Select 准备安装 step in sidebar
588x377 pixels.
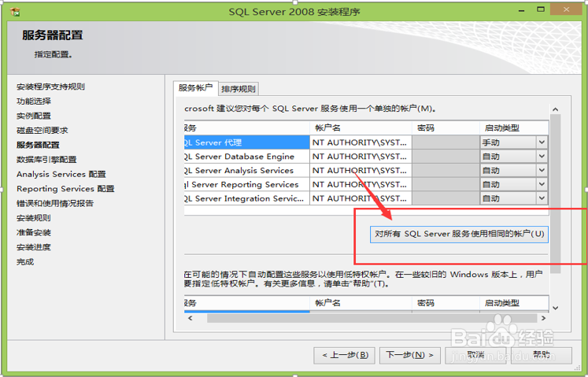tap(34, 233)
